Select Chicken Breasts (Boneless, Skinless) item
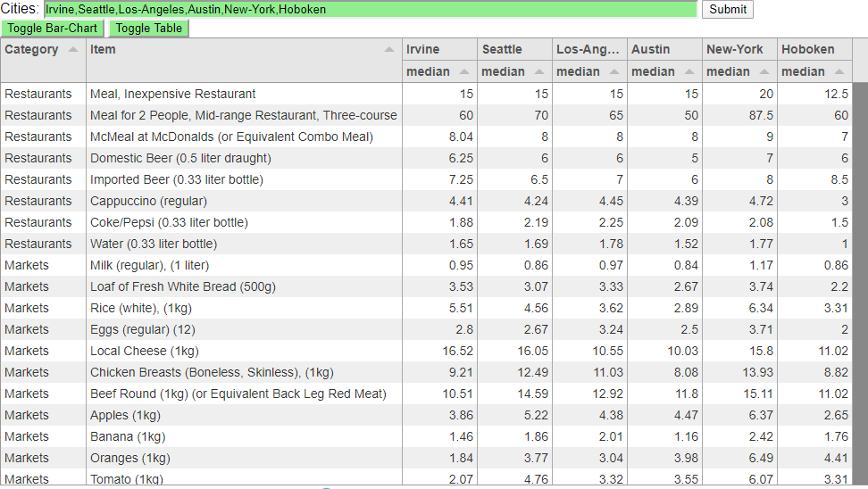The height and width of the screenshot is (489, 868). (212, 372)
